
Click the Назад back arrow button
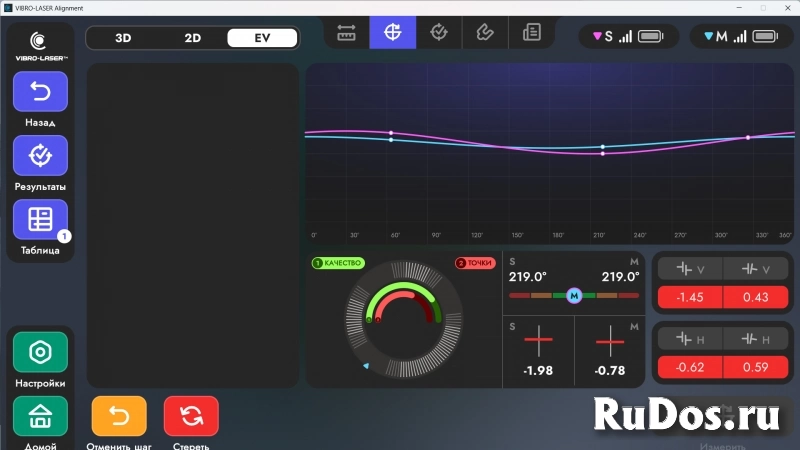(x=40, y=92)
